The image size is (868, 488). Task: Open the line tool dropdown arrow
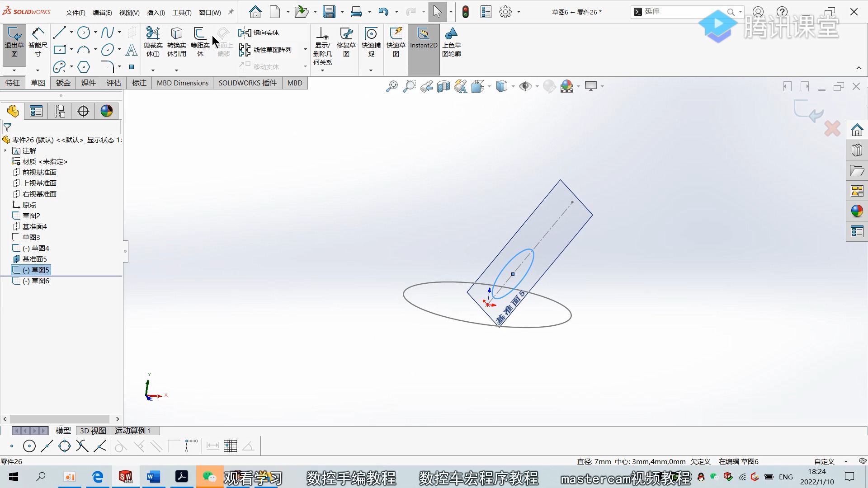(x=71, y=33)
